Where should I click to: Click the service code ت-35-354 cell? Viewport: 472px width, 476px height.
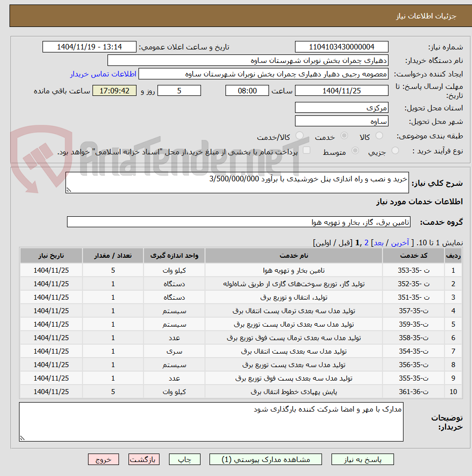point(413,351)
